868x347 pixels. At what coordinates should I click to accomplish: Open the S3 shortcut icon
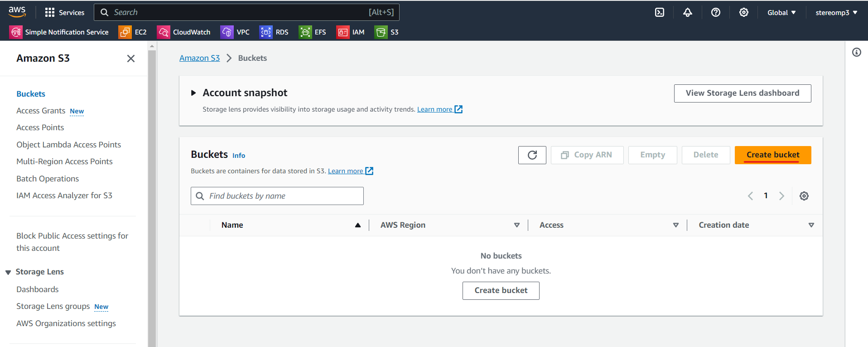coord(381,32)
